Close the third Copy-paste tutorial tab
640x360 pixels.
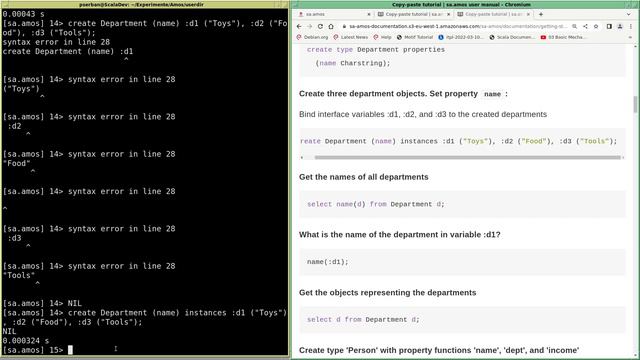pos(528,14)
